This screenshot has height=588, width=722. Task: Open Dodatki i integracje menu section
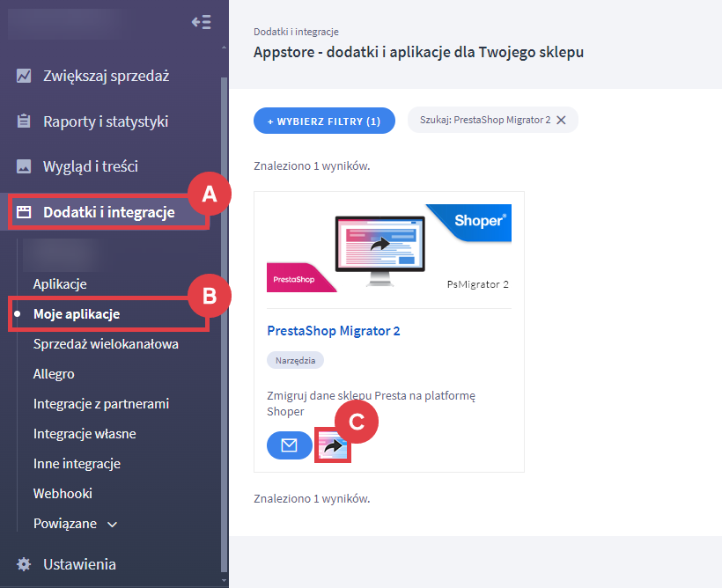(x=108, y=212)
